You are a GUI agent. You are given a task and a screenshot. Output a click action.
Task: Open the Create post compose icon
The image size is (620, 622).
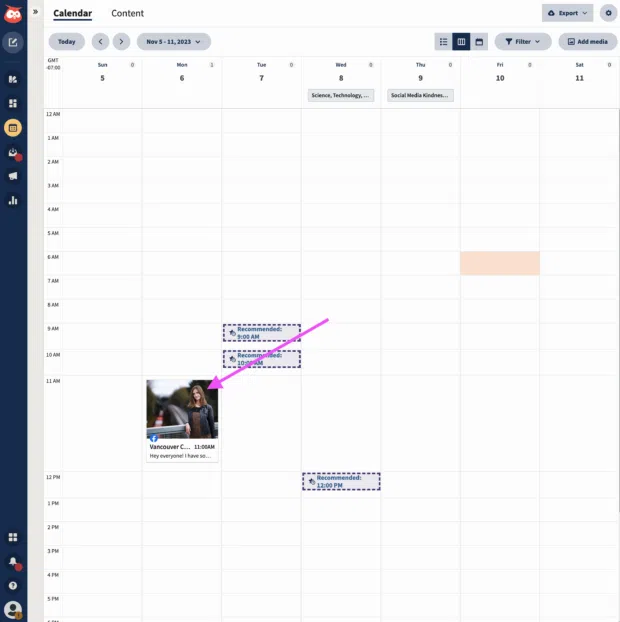click(x=13, y=42)
